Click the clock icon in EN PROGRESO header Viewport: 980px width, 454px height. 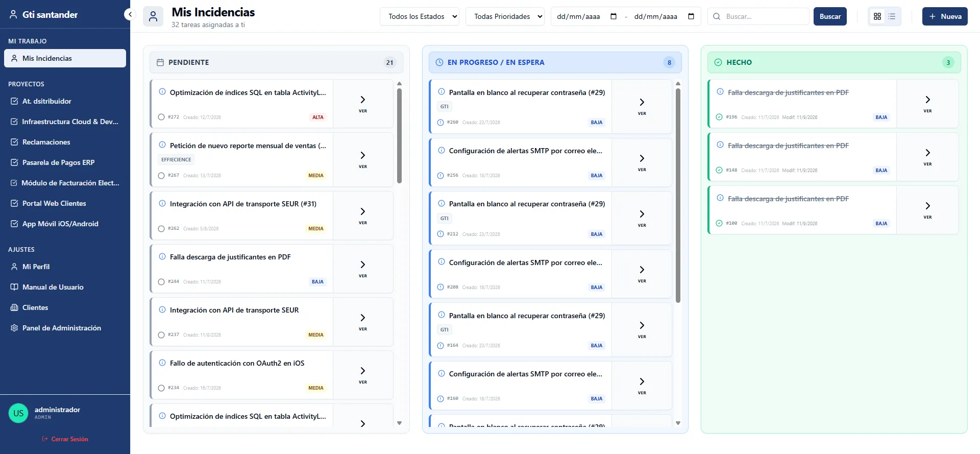click(439, 62)
